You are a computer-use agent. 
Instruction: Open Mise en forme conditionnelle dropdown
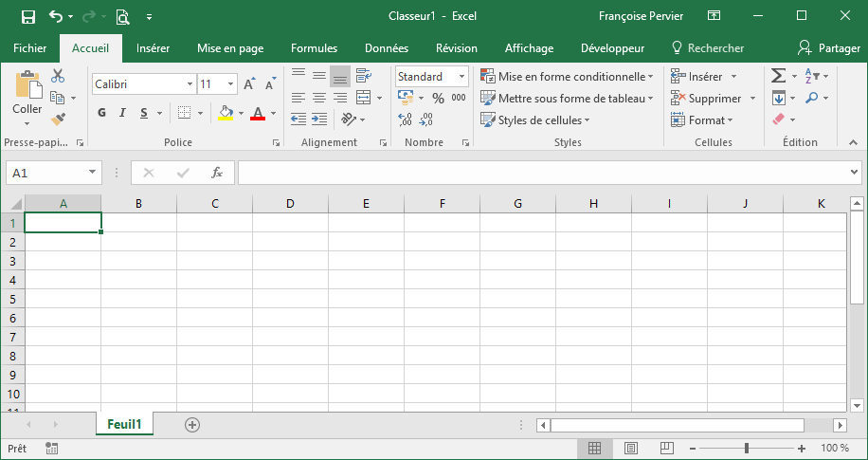coord(566,77)
